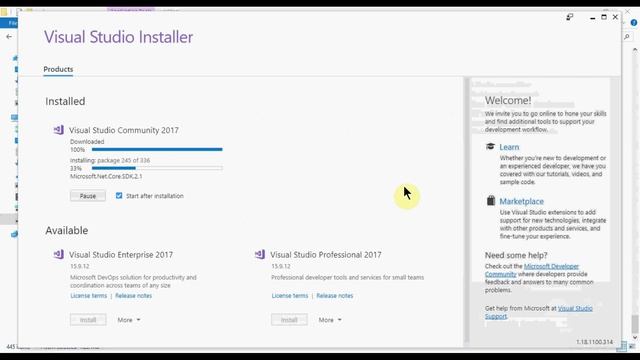
Task: Click the search magnifier in the background window
Action: pos(627,37)
